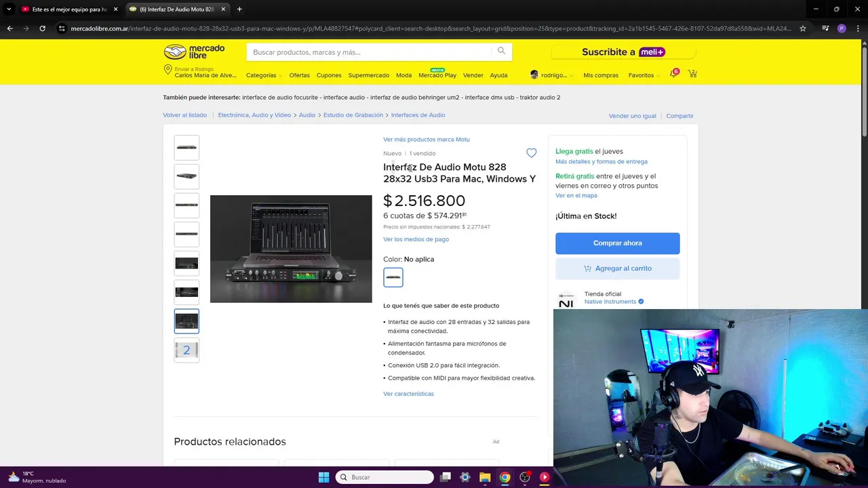Click the Native Instruments store link

pyautogui.click(x=610, y=302)
